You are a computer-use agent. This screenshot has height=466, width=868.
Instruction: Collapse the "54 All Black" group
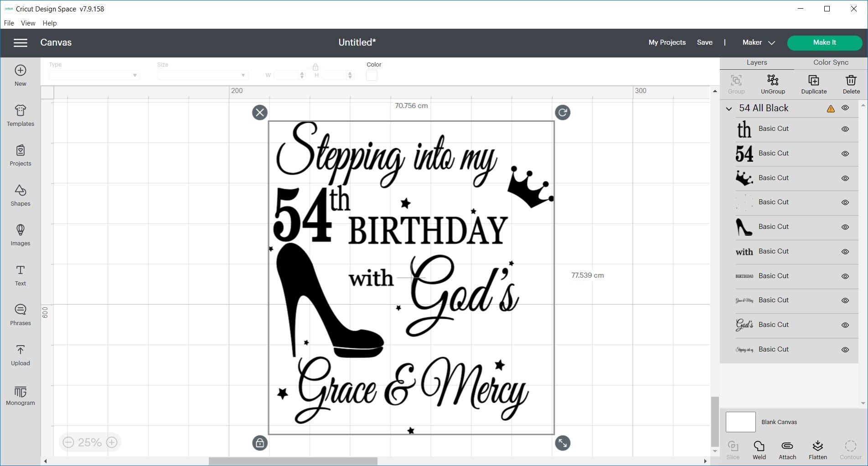tap(729, 109)
